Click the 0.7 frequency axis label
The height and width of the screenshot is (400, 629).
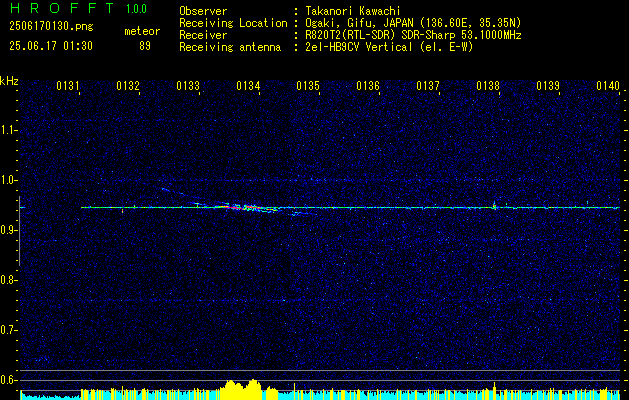9,330
